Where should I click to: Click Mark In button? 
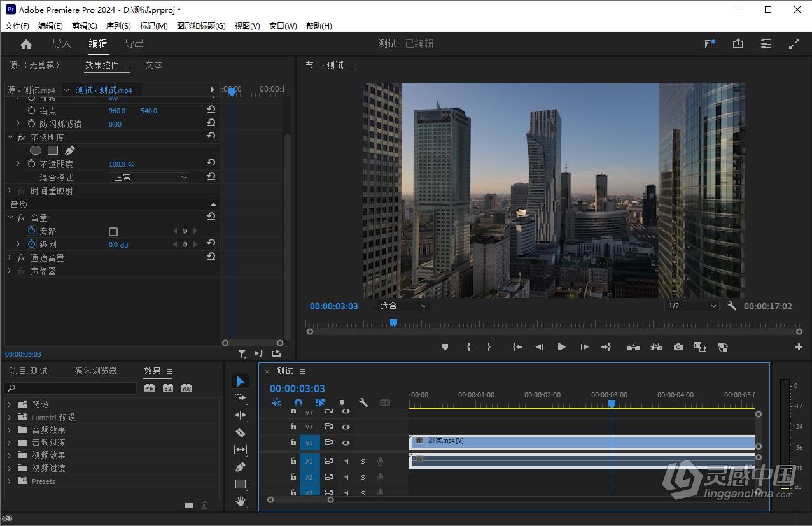pyautogui.click(x=469, y=347)
